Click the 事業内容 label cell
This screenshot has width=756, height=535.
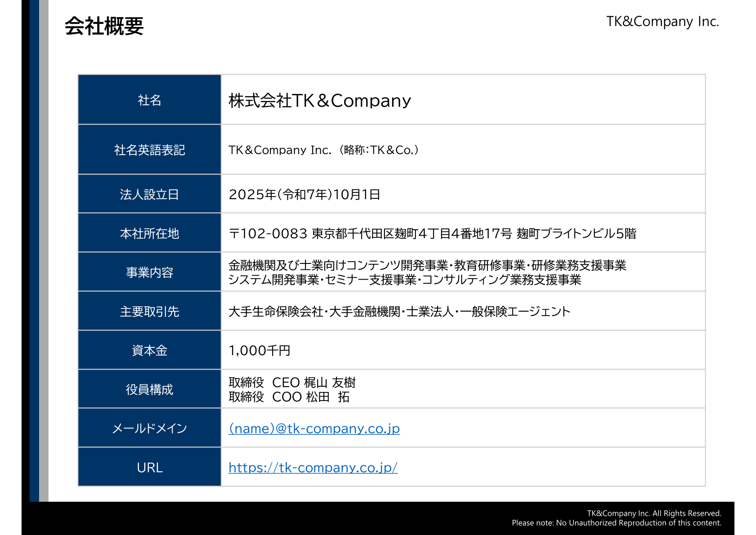pos(150,272)
